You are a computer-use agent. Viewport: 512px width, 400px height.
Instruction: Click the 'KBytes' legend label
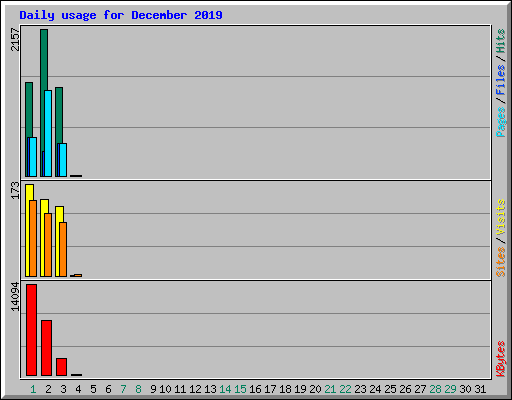click(500, 359)
